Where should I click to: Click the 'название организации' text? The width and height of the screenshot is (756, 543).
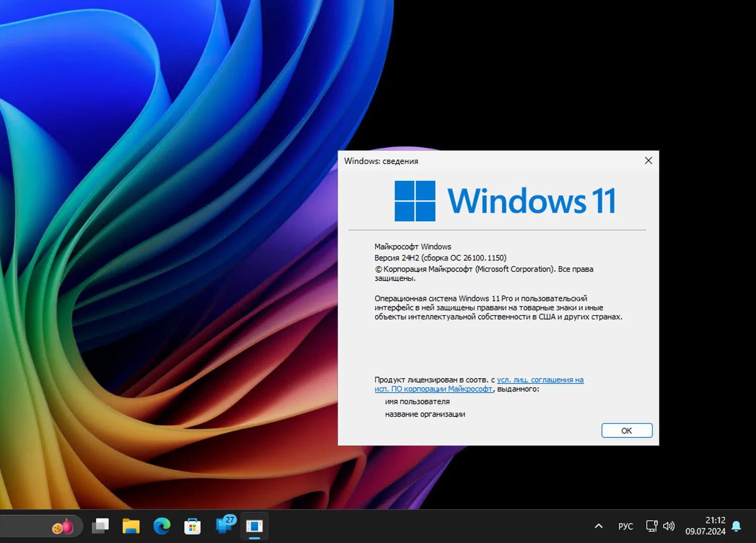[425, 414]
